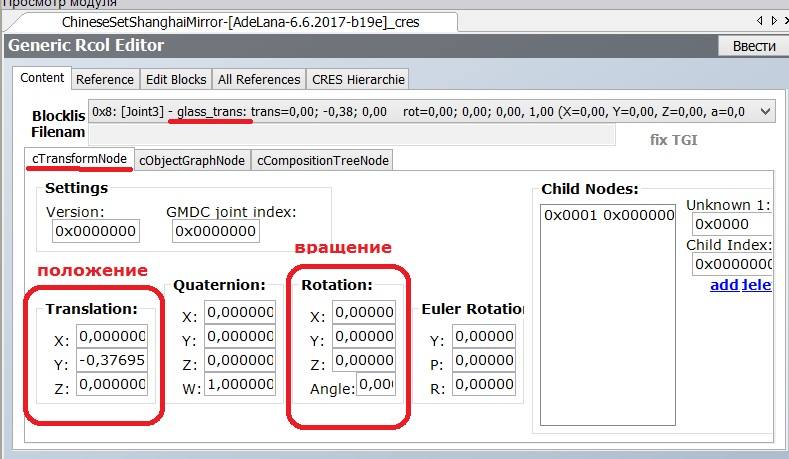Click the GMDC joint index field
The width and height of the screenshot is (789, 459).
pos(215,231)
